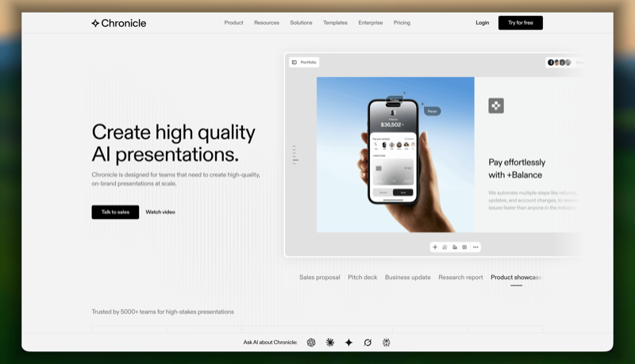Click the Watch video link

[x=160, y=212]
